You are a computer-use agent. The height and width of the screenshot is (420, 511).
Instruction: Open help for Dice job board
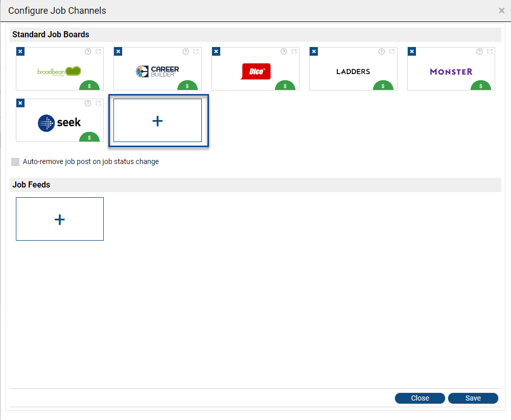[x=284, y=52]
